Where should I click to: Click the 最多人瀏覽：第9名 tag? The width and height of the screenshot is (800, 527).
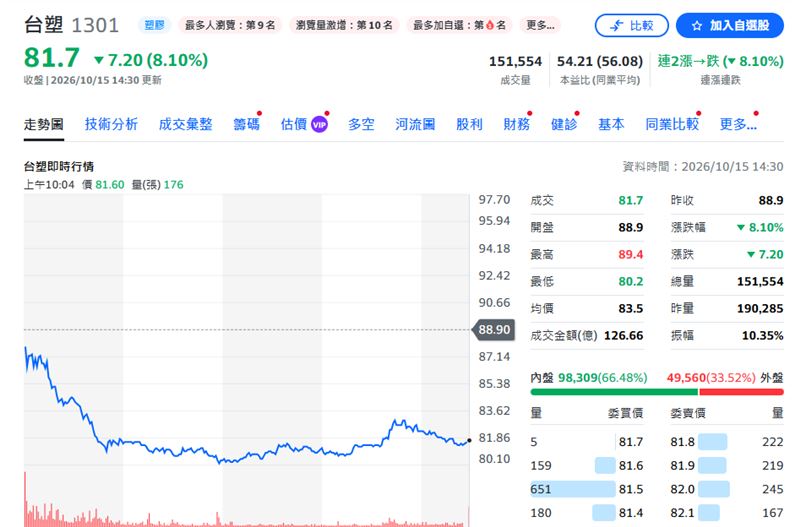tap(230, 25)
